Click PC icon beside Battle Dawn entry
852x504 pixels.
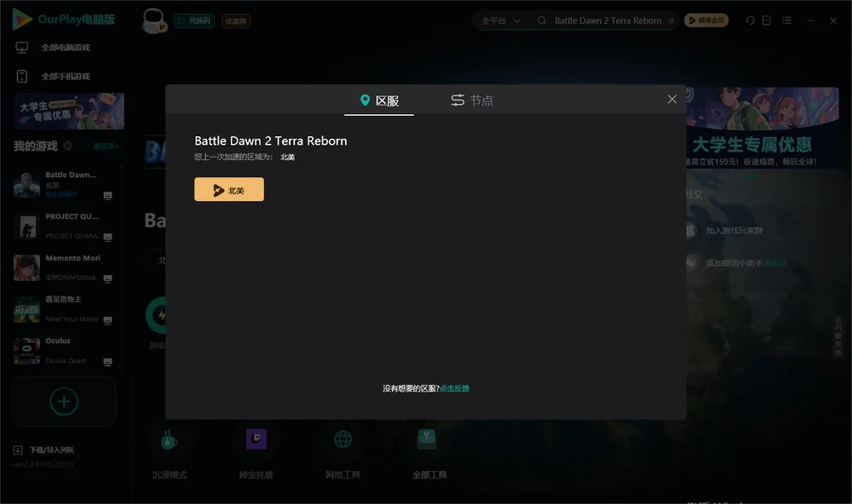point(107,196)
